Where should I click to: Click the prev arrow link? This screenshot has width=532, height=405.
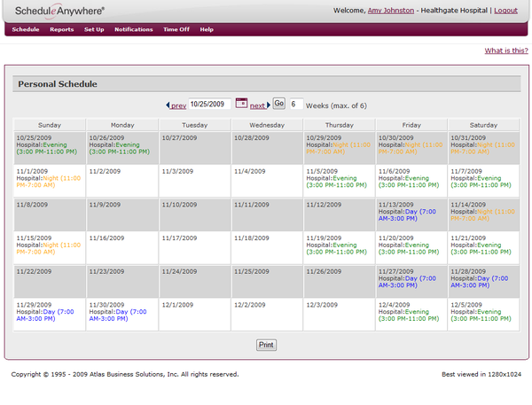point(176,105)
